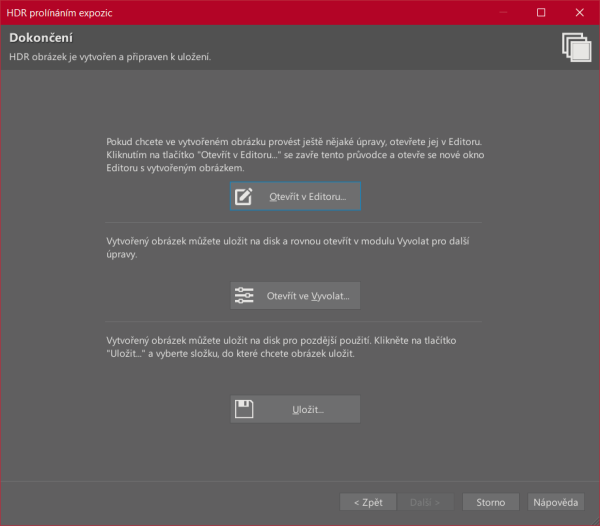The image size is (600, 526).
Task: Click the pencil edit icon on Editor button
Action: pos(244,197)
